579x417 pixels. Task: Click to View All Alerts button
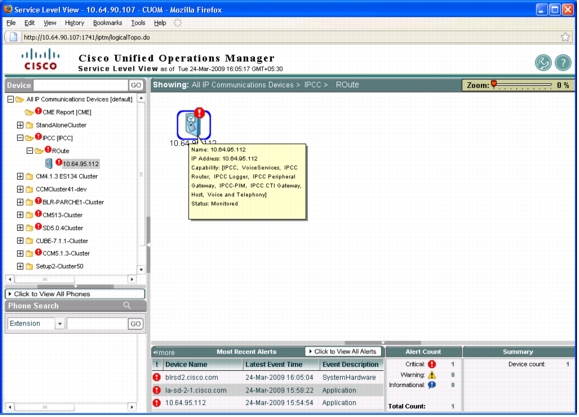pos(343,352)
